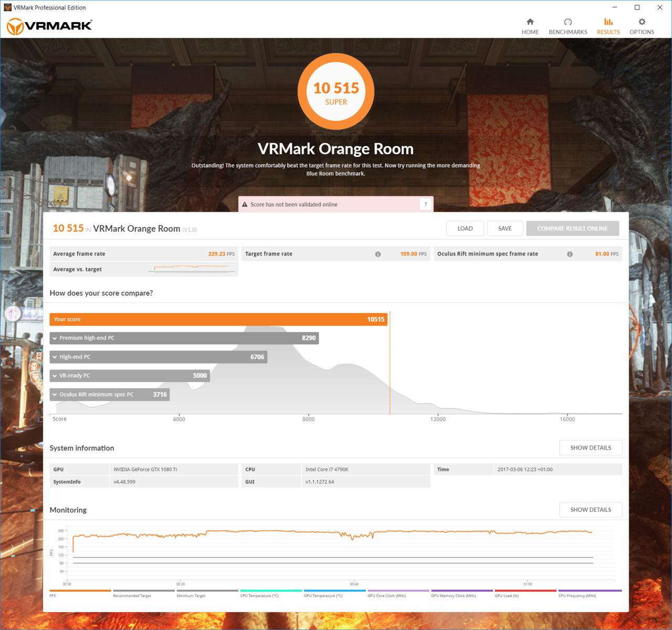Open the OPTIONS tab
Image resolution: width=672 pixels, height=630 pixels.
(x=642, y=26)
